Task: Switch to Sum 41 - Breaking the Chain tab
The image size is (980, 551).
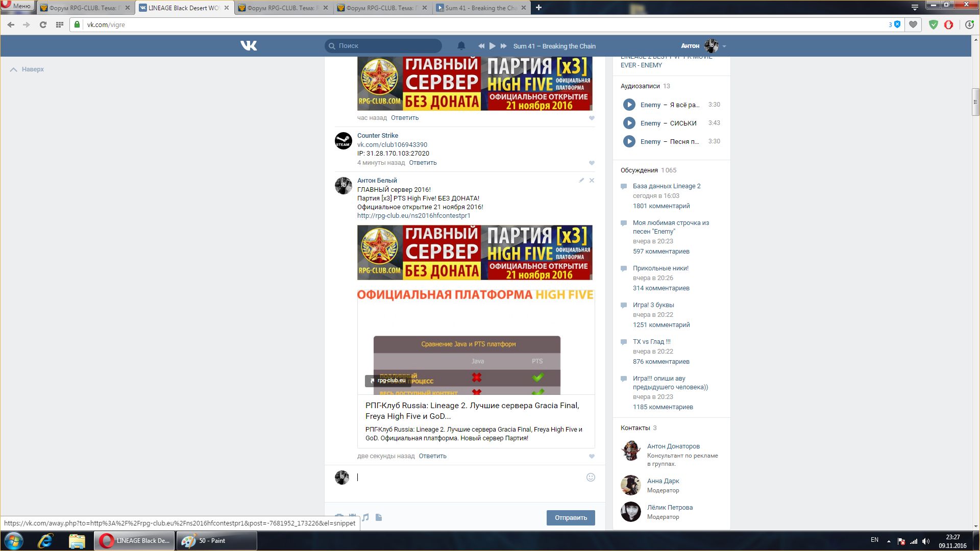Action: click(x=481, y=8)
